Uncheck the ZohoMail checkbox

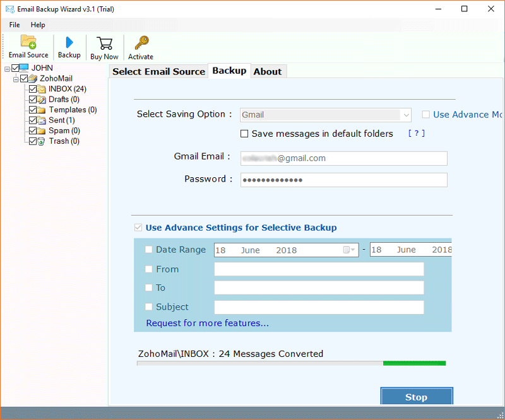tap(24, 78)
